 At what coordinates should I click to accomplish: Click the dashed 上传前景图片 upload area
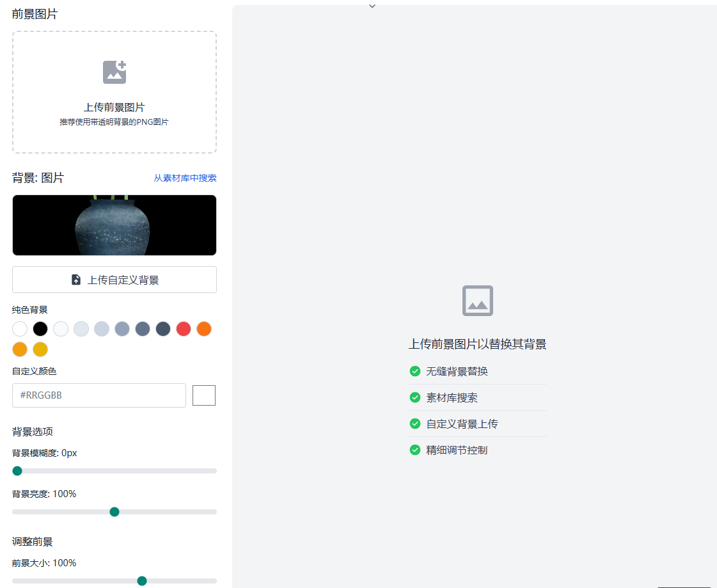(x=114, y=92)
